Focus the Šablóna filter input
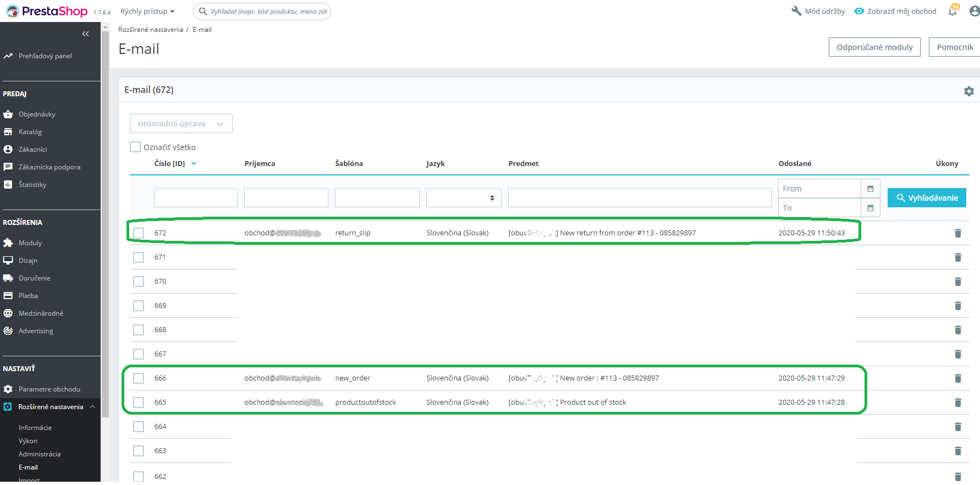 [377, 198]
